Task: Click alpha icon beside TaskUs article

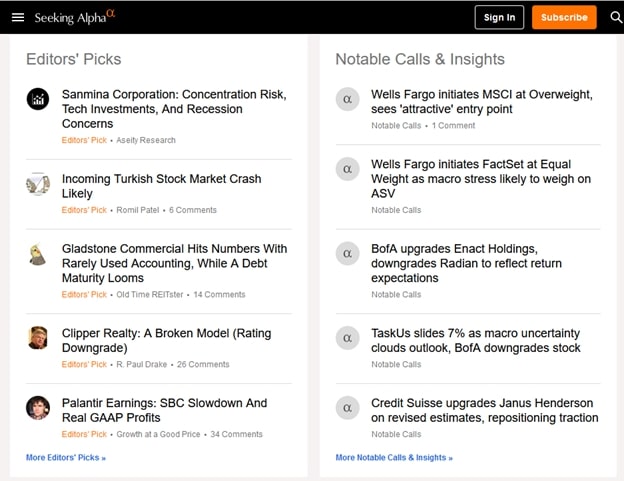Action: pos(347,338)
